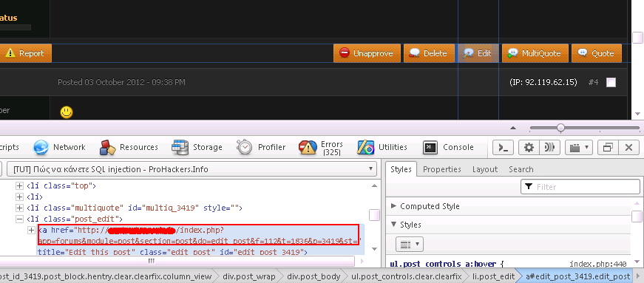The height and width of the screenshot is (283, 644).
Task: Click the "Posted 03 October 2012" timestamp
Action: [121, 82]
